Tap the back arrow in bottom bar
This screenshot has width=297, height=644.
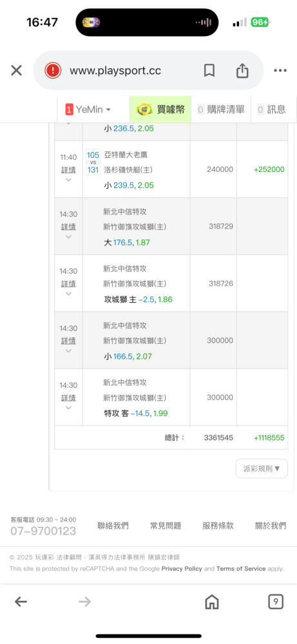(21, 601)
